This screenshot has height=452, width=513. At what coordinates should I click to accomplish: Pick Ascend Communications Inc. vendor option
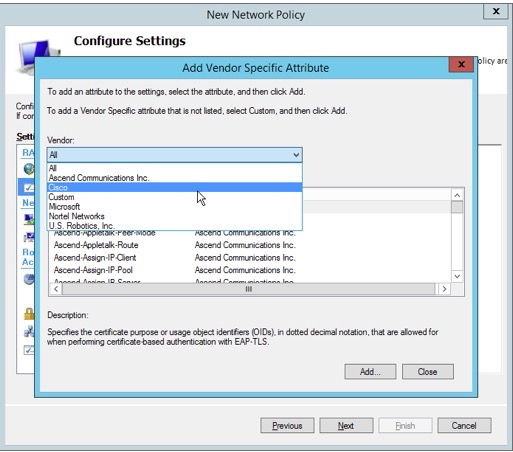point(175,178)
